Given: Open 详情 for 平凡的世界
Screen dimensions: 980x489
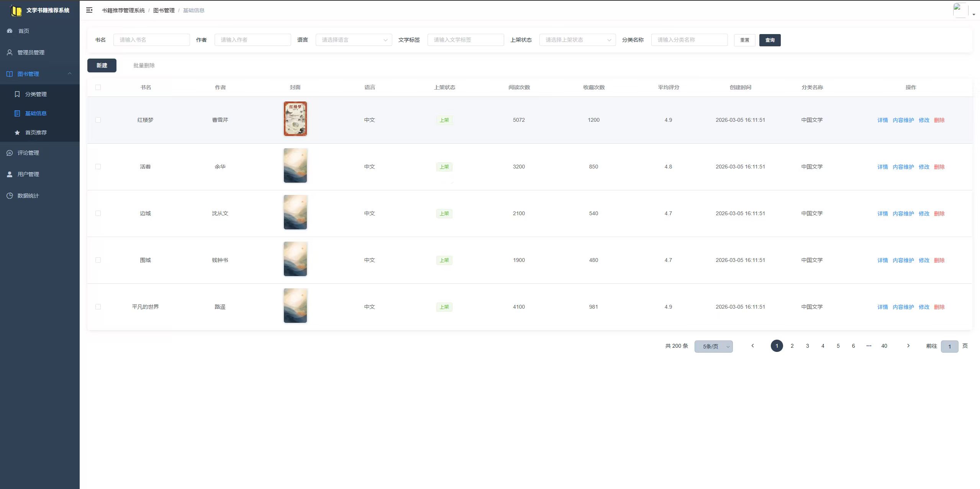Looking at the screenshot, I should coord(883,307).
